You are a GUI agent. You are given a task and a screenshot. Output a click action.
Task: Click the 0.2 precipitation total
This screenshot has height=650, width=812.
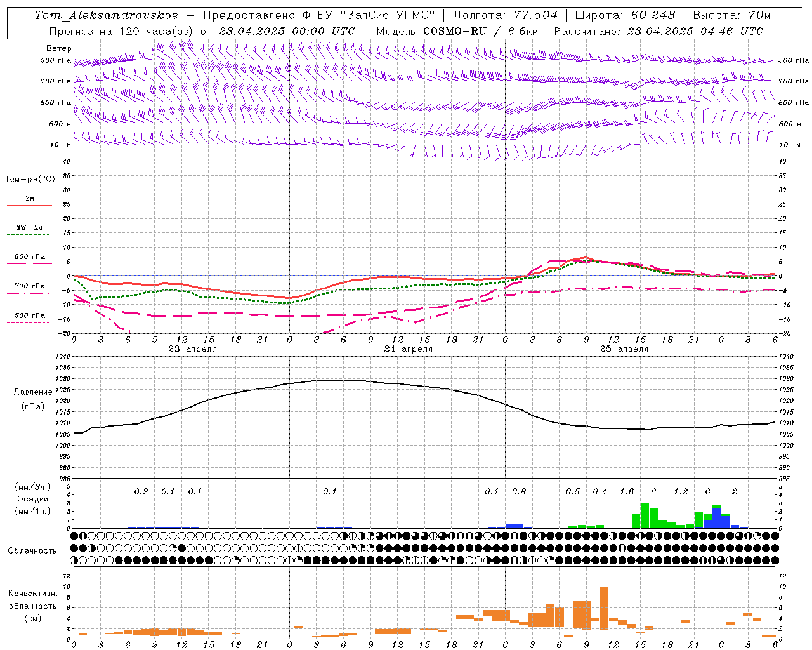(x=141, y=491)
